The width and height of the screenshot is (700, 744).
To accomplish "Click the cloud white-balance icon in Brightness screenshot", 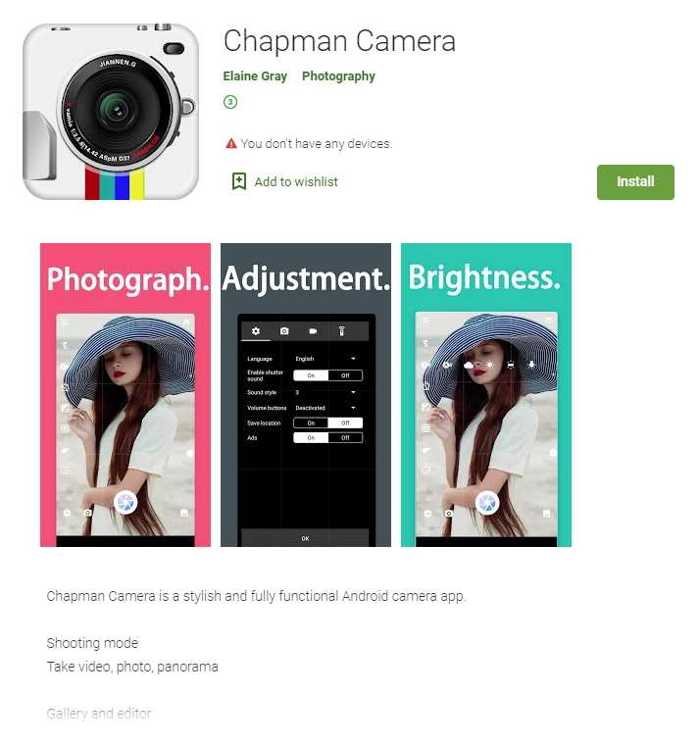I will (469, 365).
